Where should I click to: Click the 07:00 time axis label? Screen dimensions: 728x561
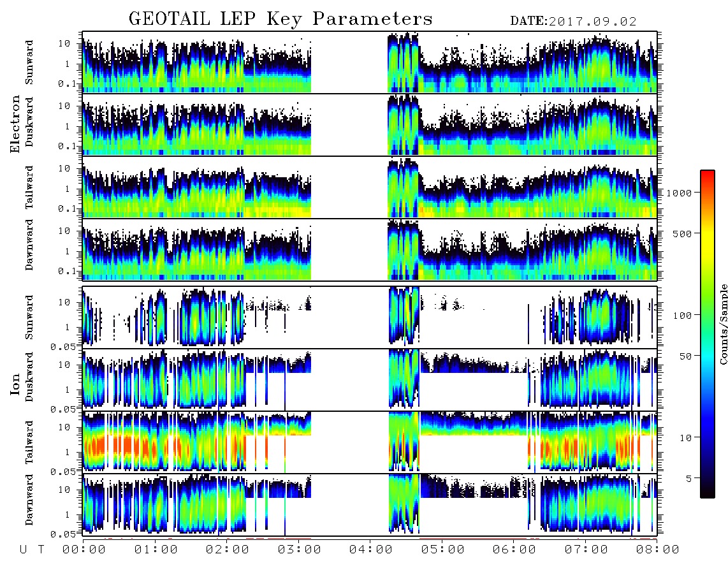click(x=586, y=550)
